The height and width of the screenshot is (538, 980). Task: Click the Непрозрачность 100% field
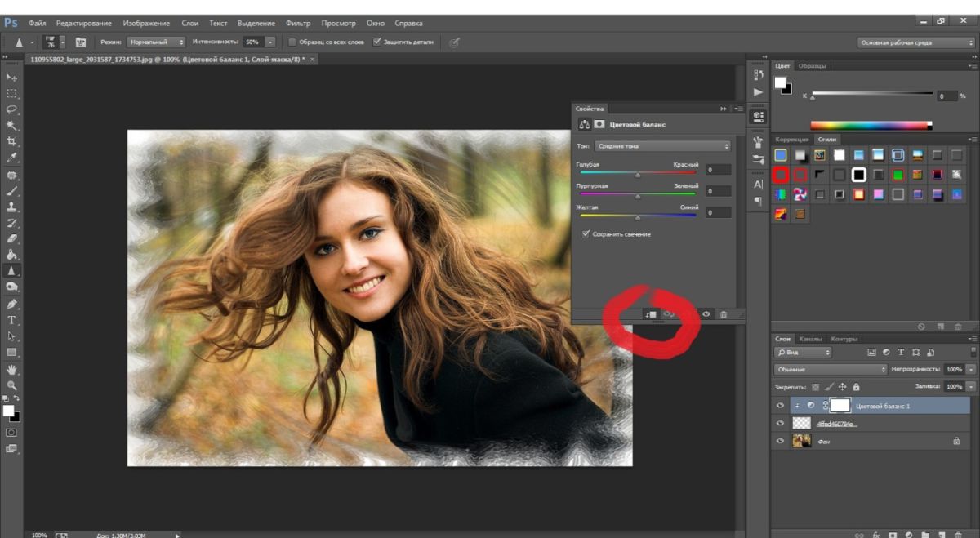click(953, 369)
